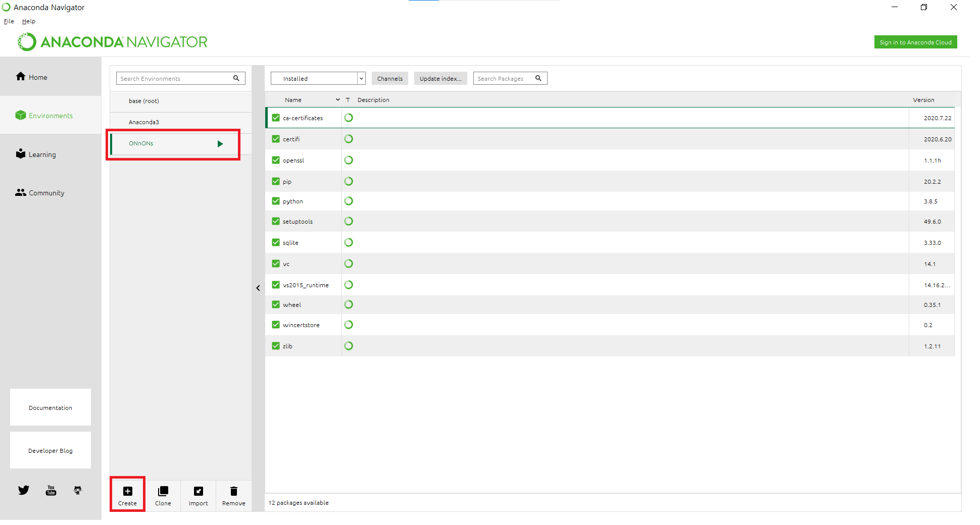Click the type icon for vs2015_runtime
The width and height of the screenshot is (980, 525).
(349, 285)
